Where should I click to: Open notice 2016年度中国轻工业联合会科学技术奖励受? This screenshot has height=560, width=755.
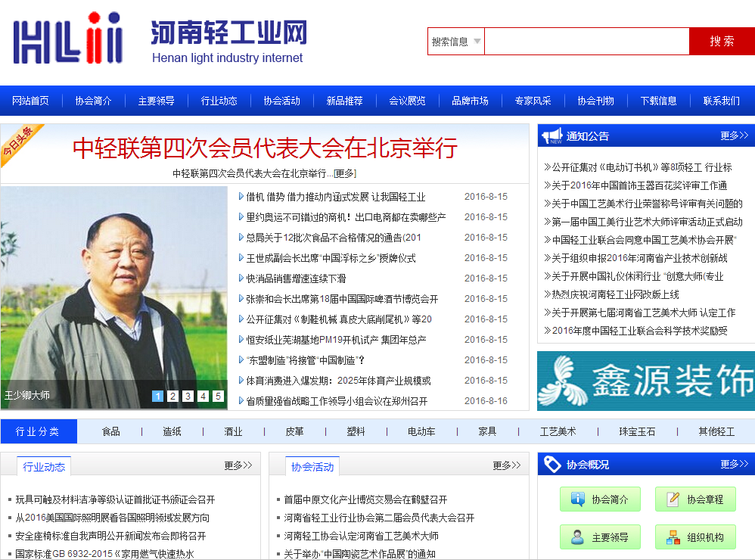coord(639,330)
